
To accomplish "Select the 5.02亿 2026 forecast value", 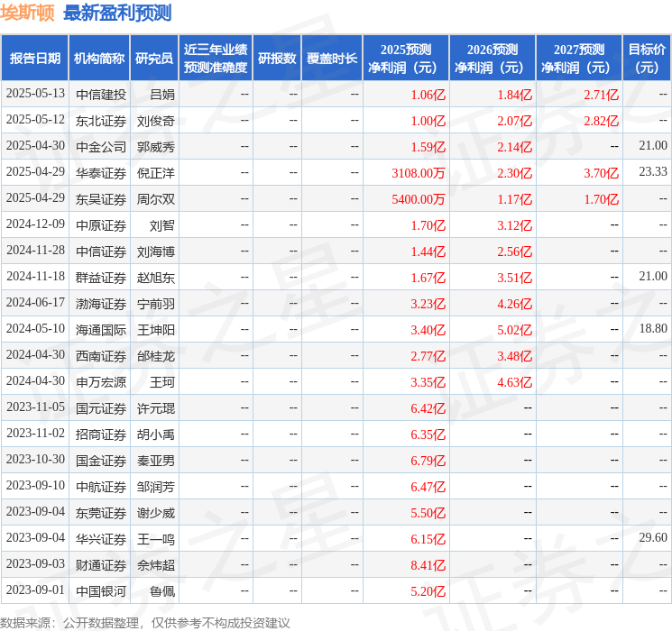I will [514, 329].
